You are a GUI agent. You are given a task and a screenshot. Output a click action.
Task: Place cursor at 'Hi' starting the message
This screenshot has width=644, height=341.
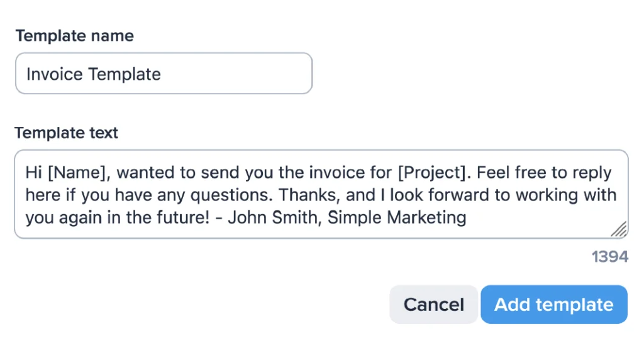[33, 173]
